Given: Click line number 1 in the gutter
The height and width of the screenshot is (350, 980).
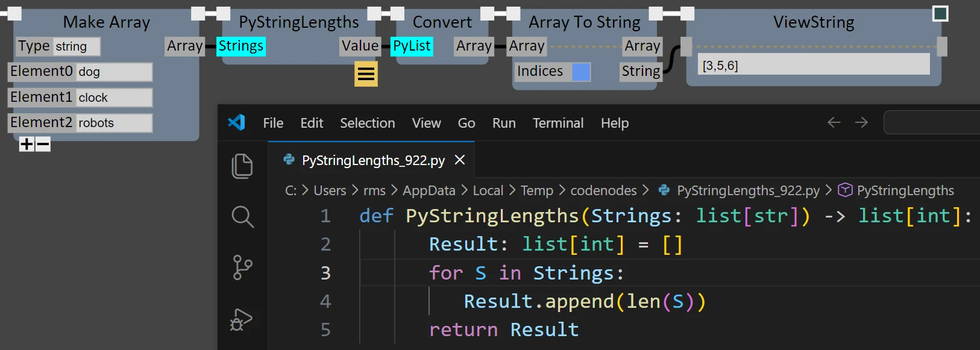Looking at the screenshot, I should point(325,216).
